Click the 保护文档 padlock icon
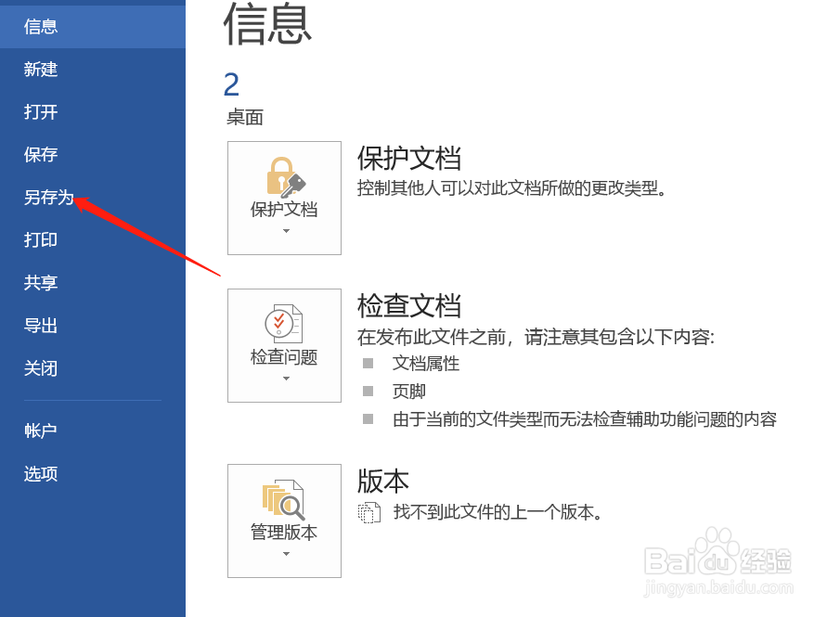This screenshot has width=840, height=617. 284,176
